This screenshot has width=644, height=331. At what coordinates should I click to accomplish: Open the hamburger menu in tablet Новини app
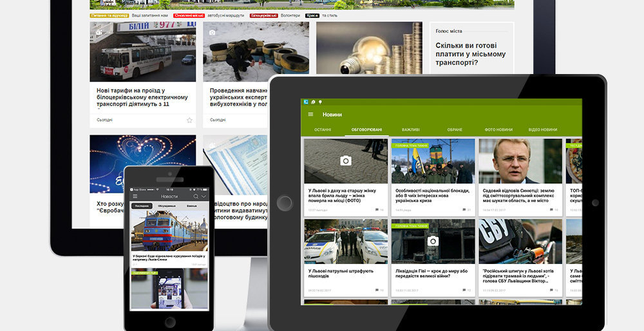tap(310, 115)
